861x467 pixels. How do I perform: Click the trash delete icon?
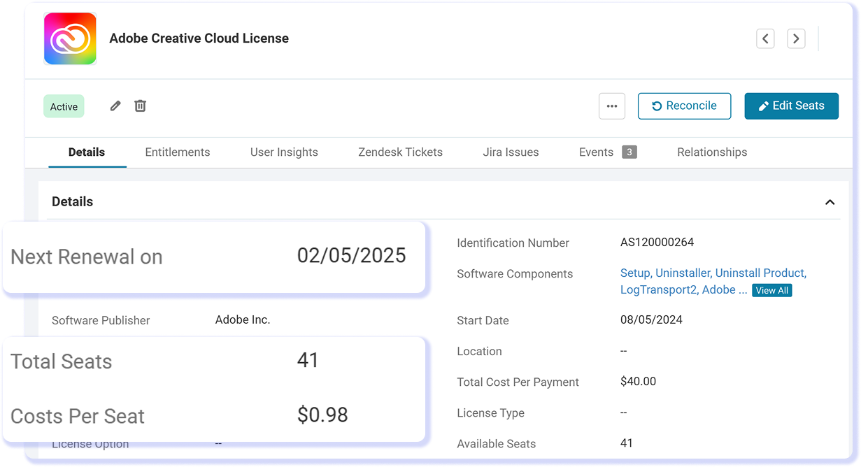pos(140,106)
